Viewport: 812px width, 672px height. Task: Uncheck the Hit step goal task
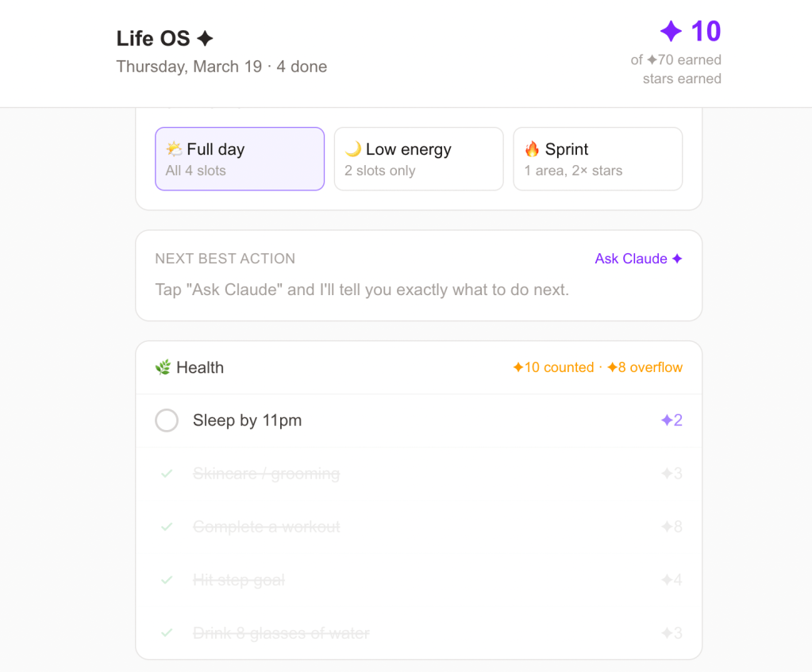coord(167,580)
